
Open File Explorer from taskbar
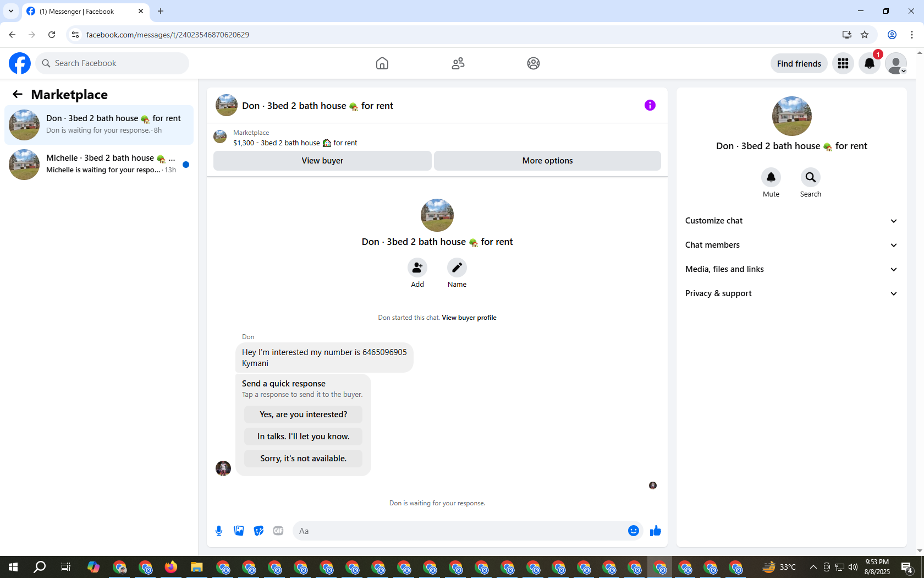pyautogui.click(x=196, y=567)
